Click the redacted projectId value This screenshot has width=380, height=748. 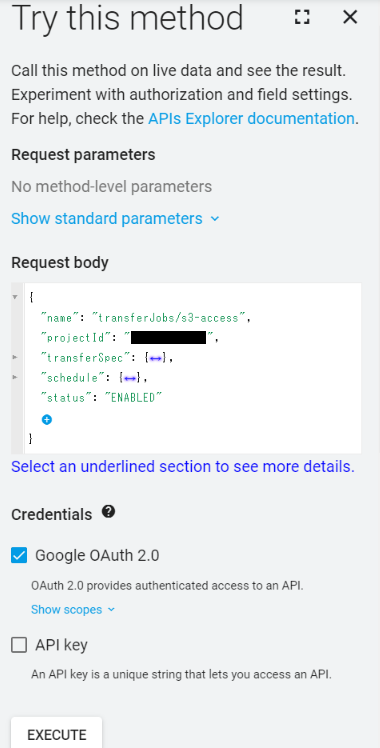coord(168,338)
